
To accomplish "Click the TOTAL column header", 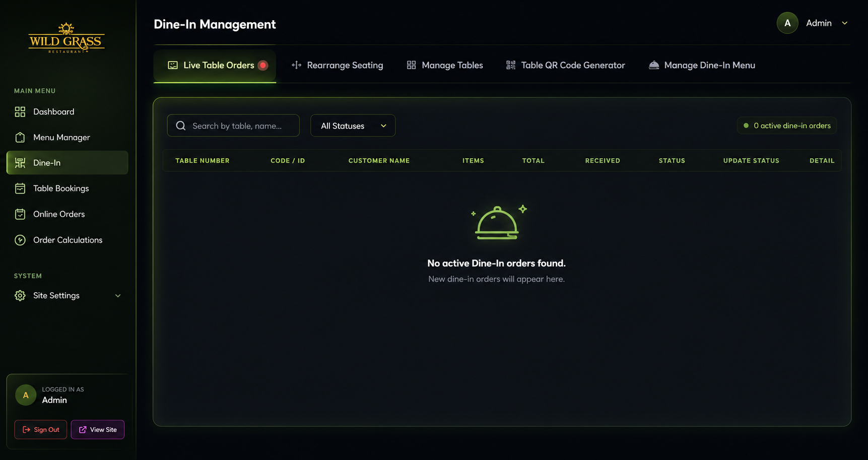I will coord(533,161).
